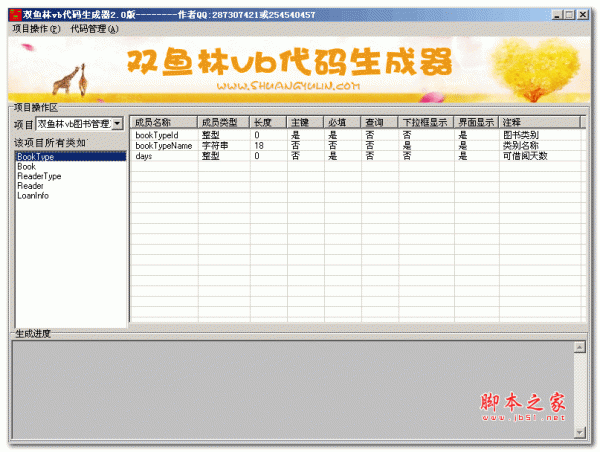The image size is (600, 452).
Task: Select ReaderType in the class list
Action: click(x=71, y=176)
